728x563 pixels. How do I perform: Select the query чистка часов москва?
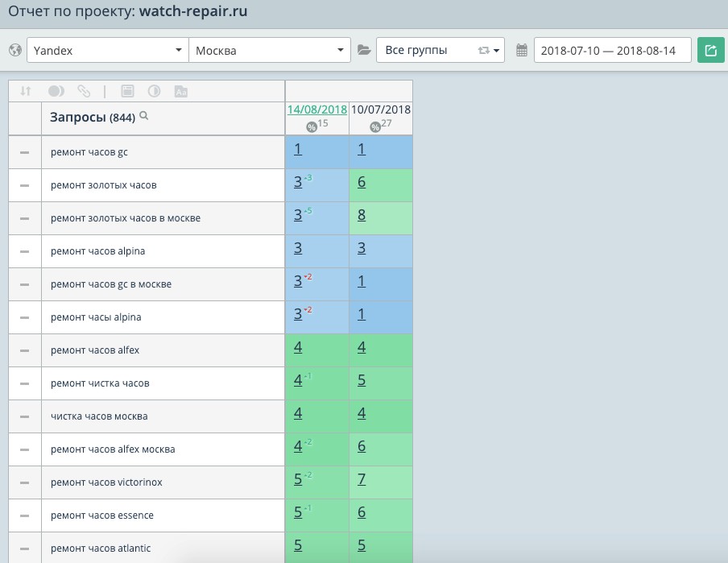[x=99, y=416]
